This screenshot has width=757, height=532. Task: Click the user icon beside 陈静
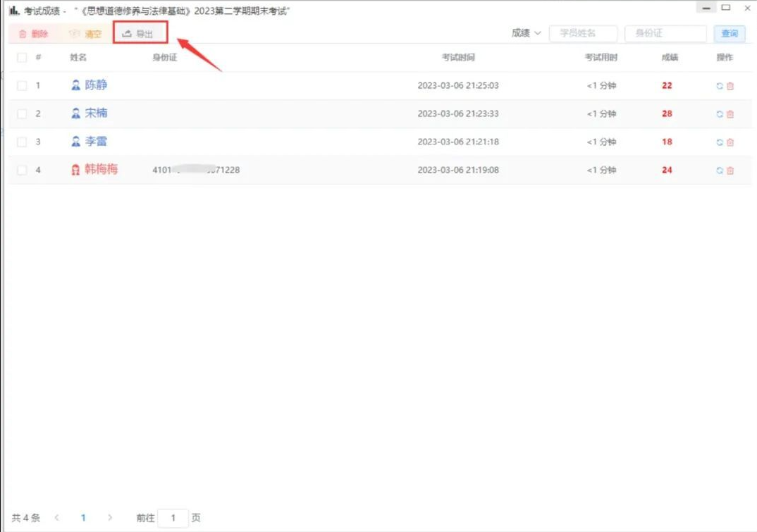click(x=76, y=85)
